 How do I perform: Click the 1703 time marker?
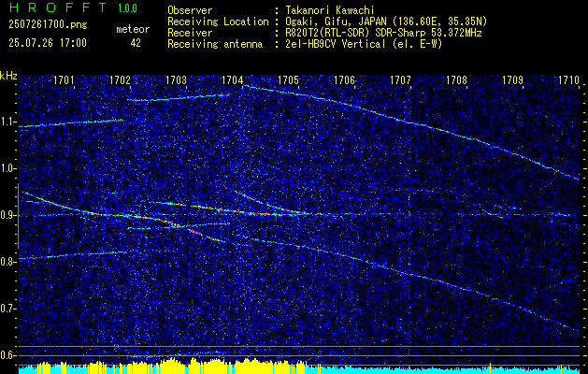[176, 80]
